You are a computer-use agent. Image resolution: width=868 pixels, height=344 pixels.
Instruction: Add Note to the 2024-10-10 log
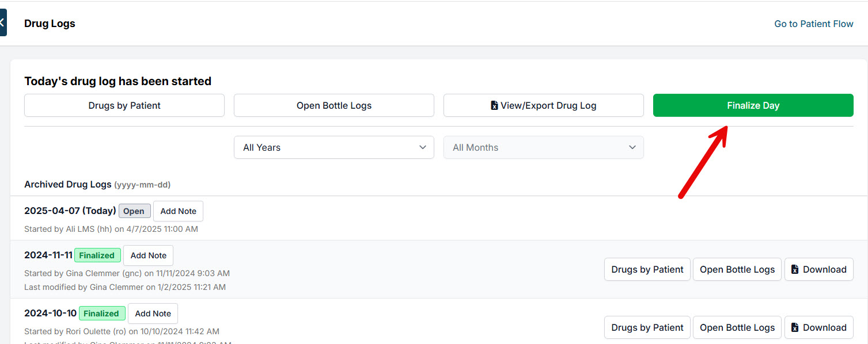tap(153, 314)
